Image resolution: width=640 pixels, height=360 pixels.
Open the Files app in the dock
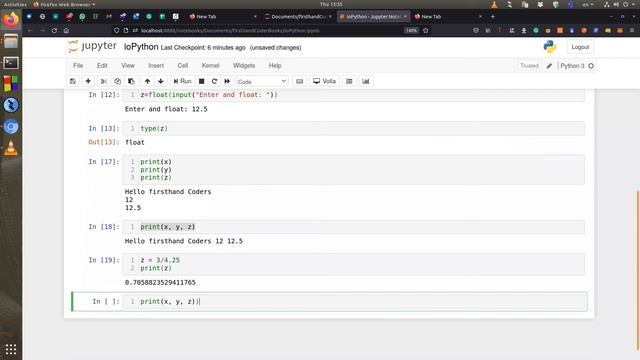click(11, 41)
